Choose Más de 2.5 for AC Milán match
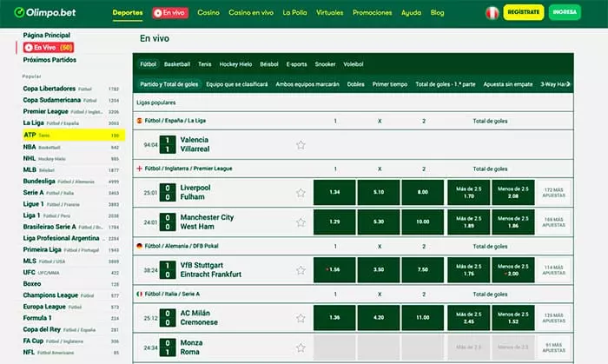608x364 pixels. [468, 317]
